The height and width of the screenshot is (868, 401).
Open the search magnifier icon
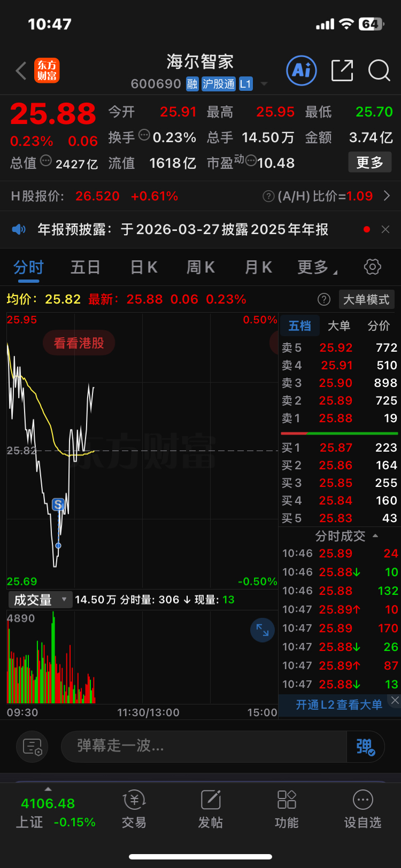point(379,71)
